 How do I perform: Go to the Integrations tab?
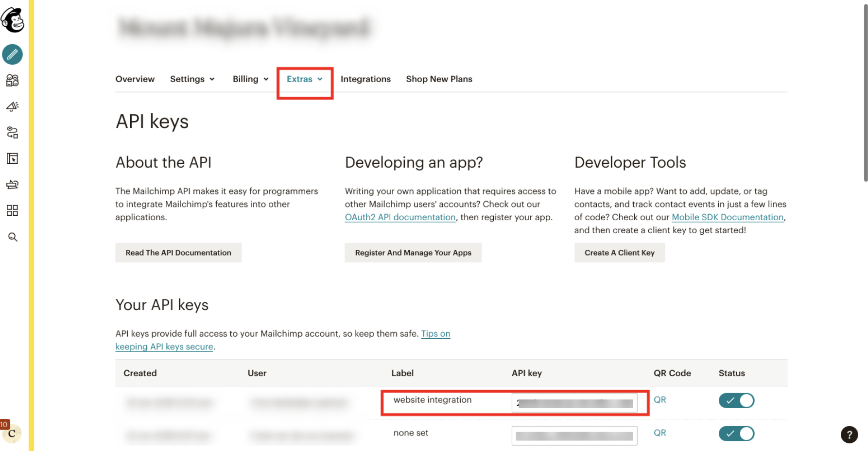pos(365,79)
